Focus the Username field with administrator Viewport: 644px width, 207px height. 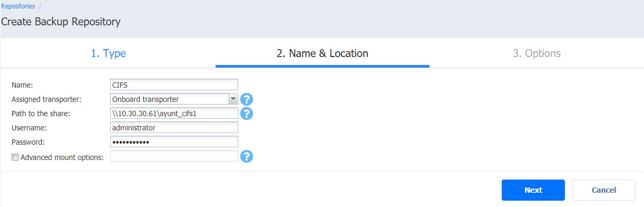point(174,127)
